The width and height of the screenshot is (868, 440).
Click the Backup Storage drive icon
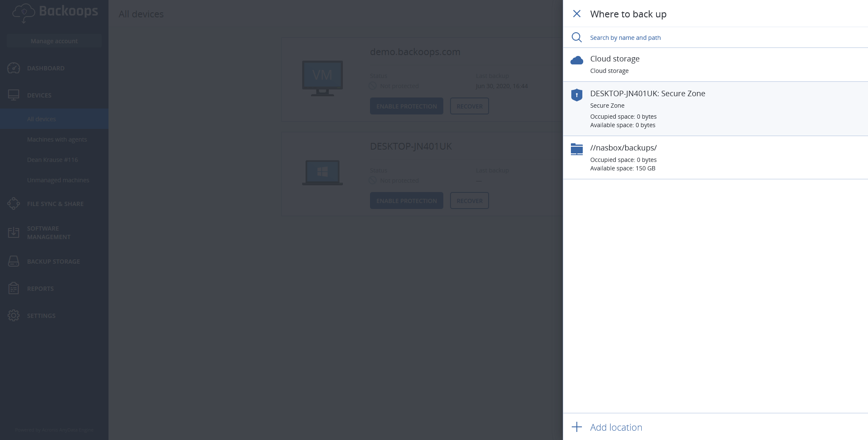(x=14, y=261)
